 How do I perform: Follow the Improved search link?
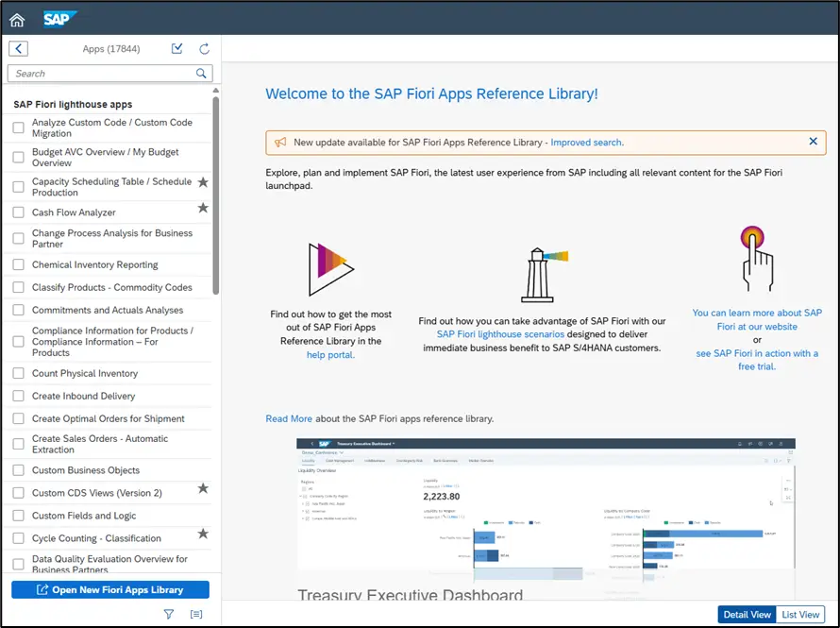585,143
